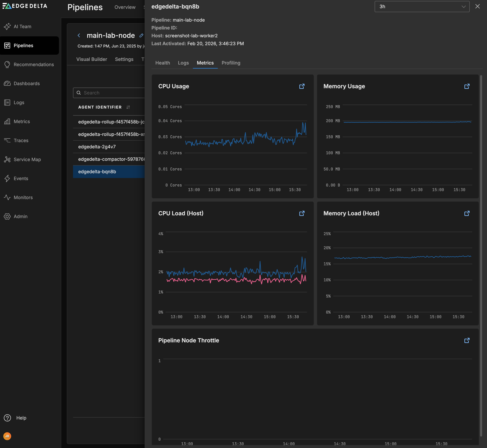Open Pipeline Node Throttle chart externally

[467, 340]
